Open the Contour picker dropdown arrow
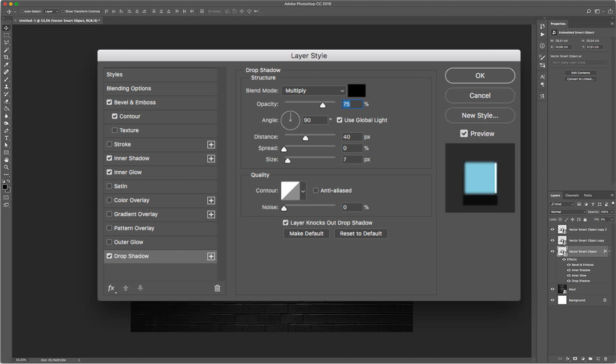Screen dimensions: 616x364 click(x=303, y=191)
